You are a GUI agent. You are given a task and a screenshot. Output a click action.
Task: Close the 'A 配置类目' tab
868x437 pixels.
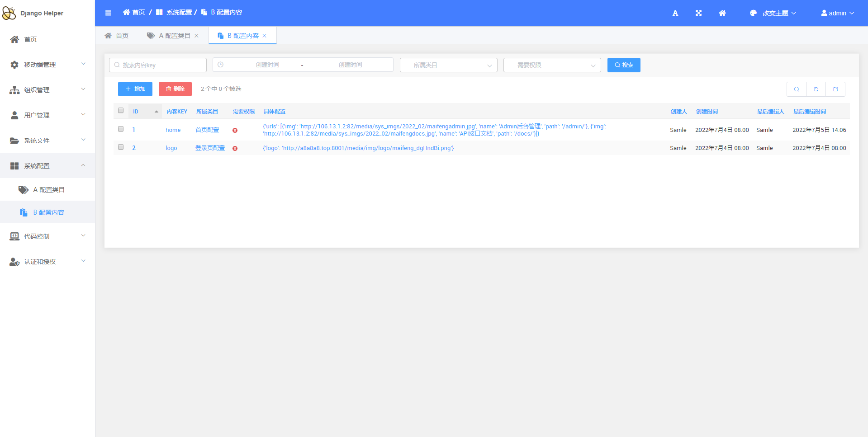tap(197, 36)
